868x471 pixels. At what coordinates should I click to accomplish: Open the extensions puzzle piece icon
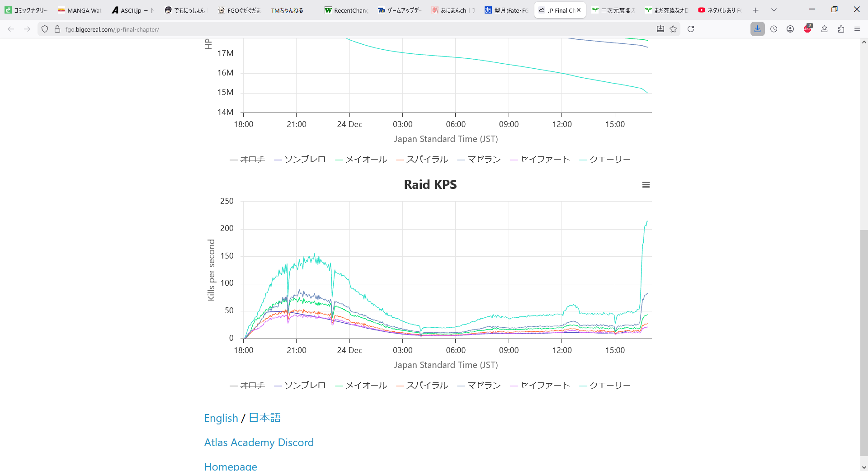pyautogui.click(x=841, y=29)
